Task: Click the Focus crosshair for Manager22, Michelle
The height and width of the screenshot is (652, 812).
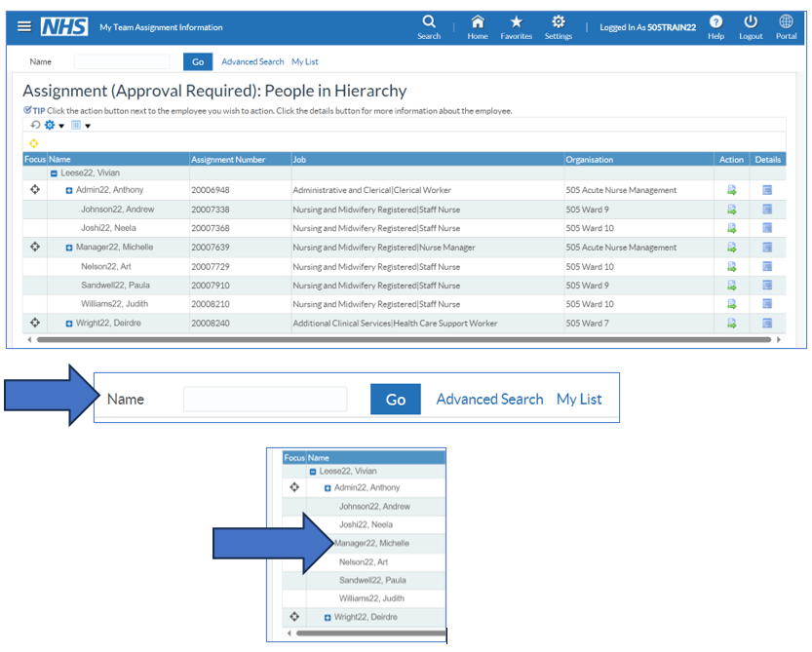Action: pos(34,248)
